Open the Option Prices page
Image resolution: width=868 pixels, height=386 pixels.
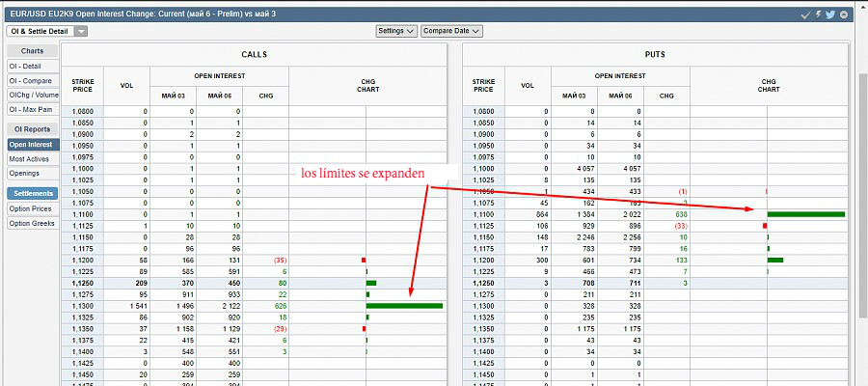[x=32, y=208]
